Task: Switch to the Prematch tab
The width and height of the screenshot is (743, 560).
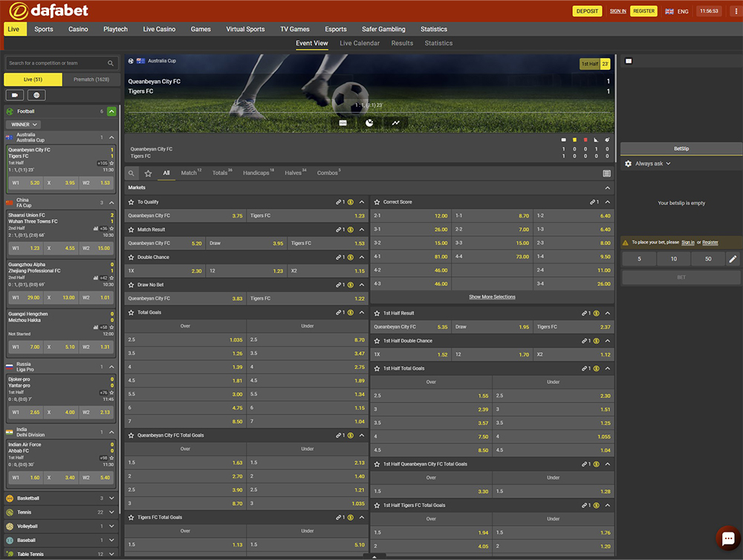Action: [91, 79]
